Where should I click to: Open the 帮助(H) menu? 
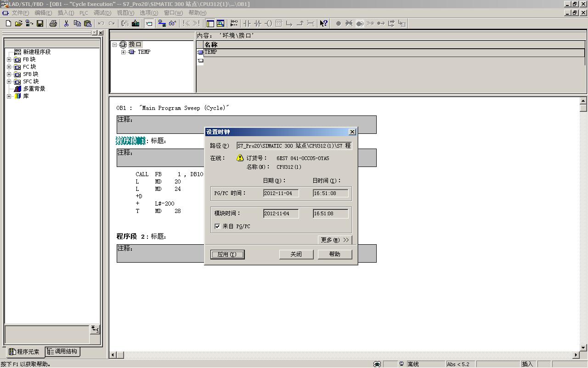pos(198,13)
